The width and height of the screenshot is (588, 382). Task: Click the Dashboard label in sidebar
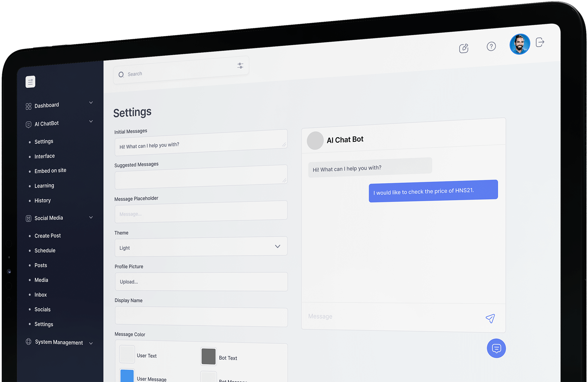47,105
